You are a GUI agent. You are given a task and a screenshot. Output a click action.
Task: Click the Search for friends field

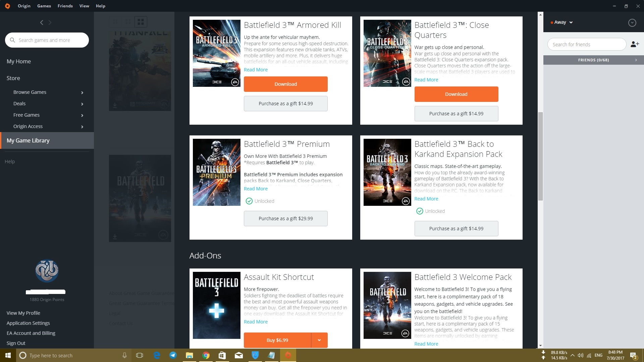click(587, 44)
